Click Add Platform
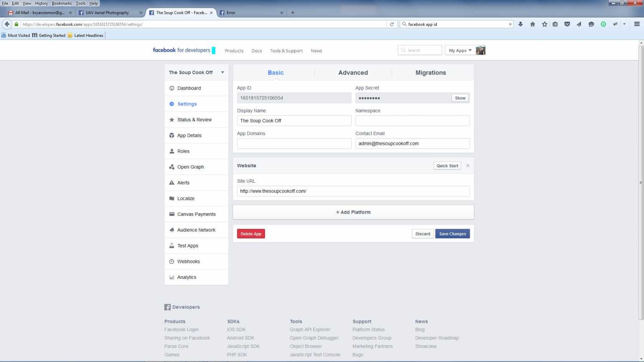Viewport: 644px width, 362px height. [x=353, y=212]
